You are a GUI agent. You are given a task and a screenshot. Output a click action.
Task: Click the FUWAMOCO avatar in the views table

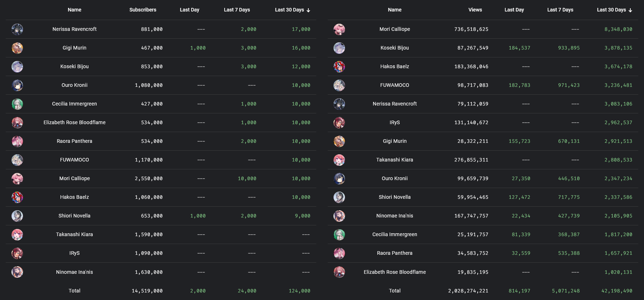pos(339,85)
